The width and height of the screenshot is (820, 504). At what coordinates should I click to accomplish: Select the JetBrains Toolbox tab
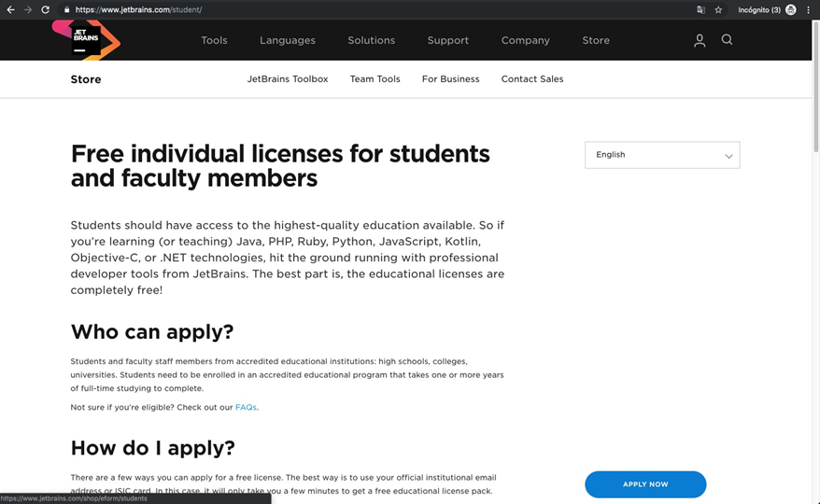click(x=288, y=79)
